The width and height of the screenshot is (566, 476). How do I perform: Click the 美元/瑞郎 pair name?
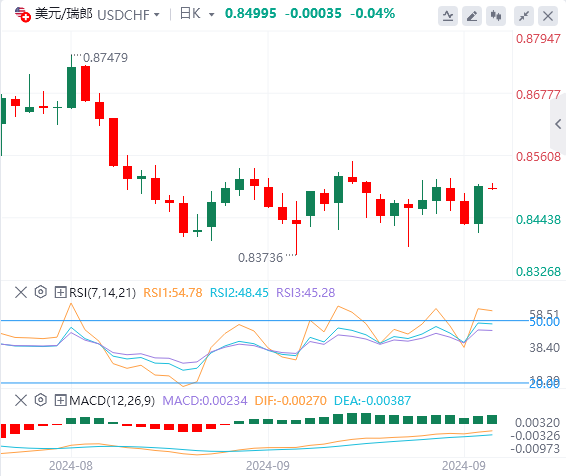pos(64,14)
